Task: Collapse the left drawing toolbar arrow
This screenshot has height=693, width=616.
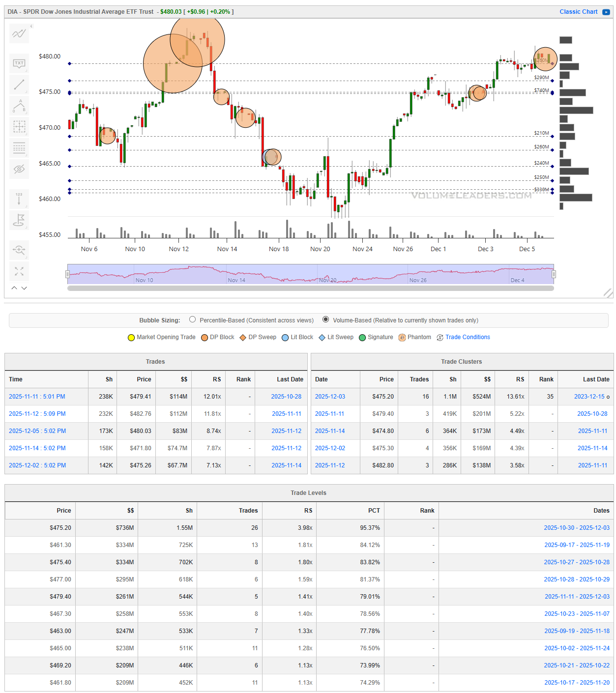Action: tap(31, 26)
